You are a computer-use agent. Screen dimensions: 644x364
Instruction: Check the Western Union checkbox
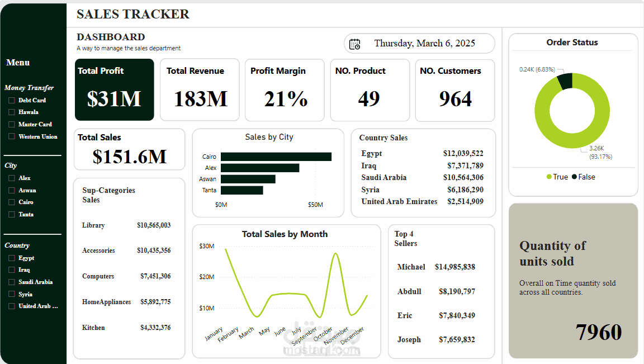11,136
